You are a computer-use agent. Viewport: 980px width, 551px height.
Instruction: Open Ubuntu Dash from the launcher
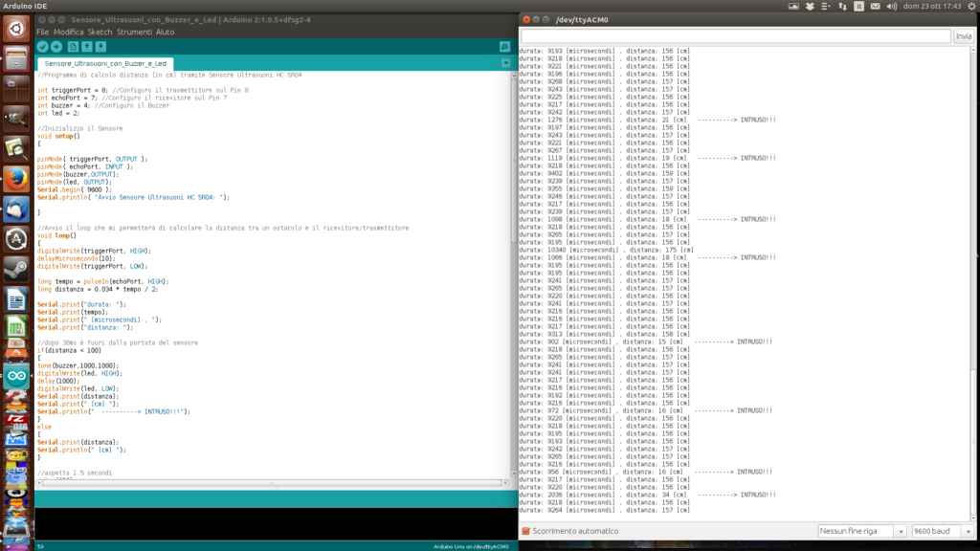click(x=16, y=29)
